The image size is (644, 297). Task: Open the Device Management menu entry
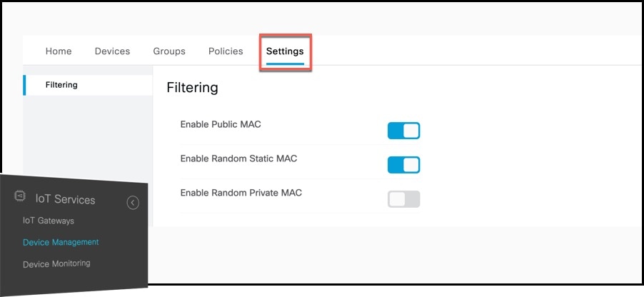61,242
